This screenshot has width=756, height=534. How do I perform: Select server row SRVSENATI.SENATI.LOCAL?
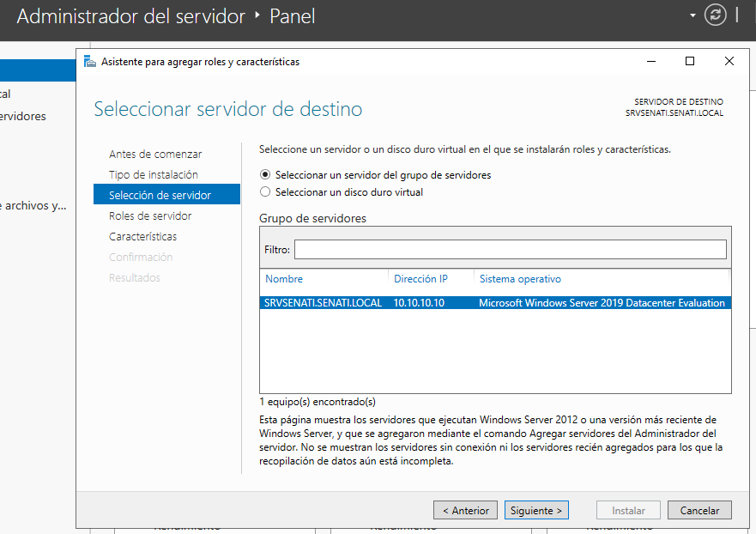pyautogui.click(x=495, y=302)
